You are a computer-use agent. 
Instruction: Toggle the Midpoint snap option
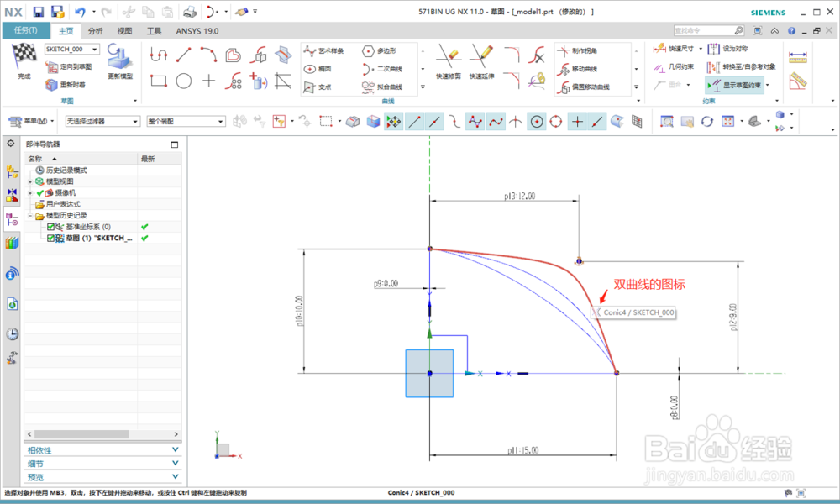pyautogui.click(x=434, y=122)
